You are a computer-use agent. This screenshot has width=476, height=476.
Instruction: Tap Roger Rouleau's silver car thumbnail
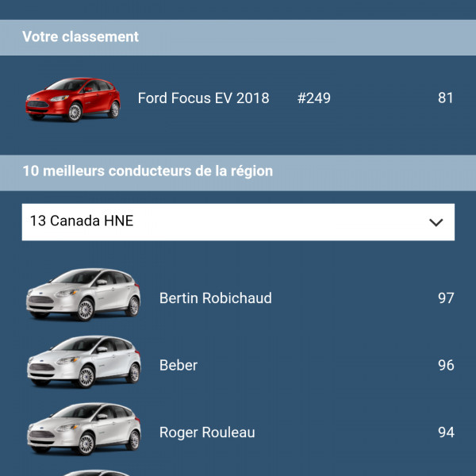(83, 429)
